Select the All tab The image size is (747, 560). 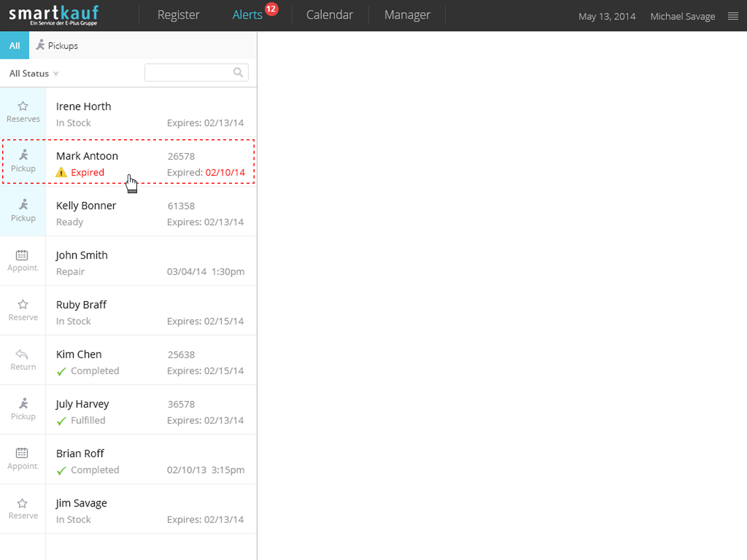15,46
